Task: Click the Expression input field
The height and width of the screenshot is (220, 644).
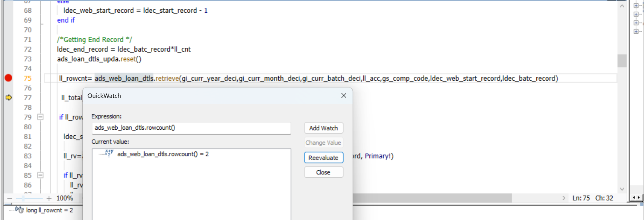Action: (191, 128)
